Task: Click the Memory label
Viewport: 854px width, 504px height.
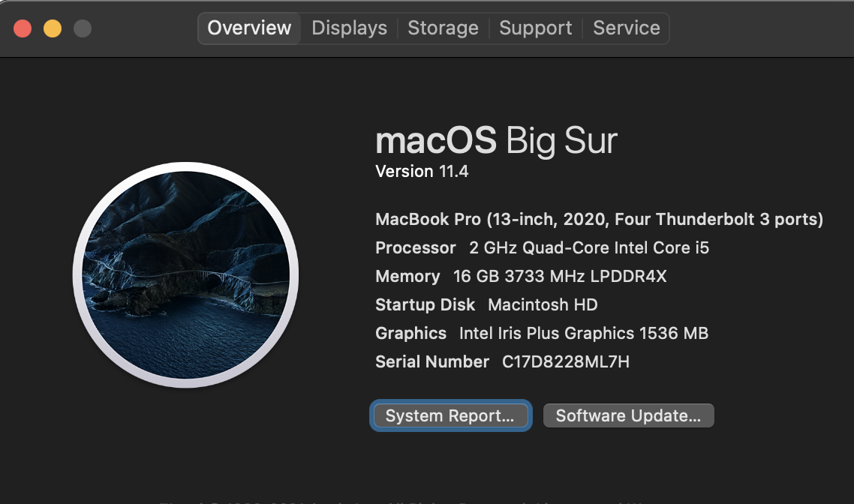Action: [x=407, y=277]
